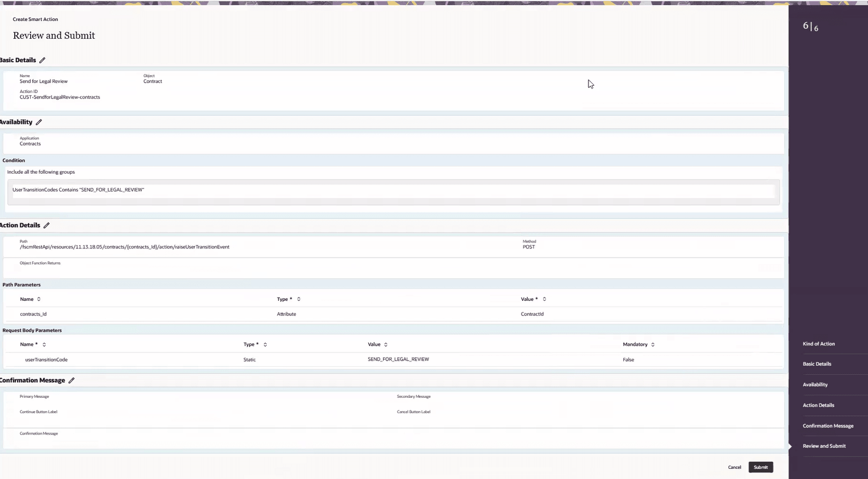Click the Cancel button
The height and width of the screenshot is (479, 868).
point(734,467)
